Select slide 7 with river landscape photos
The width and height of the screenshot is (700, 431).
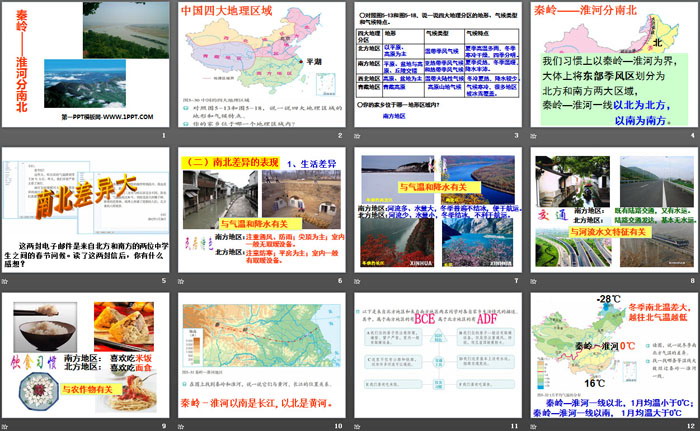[x=437, y=212]
